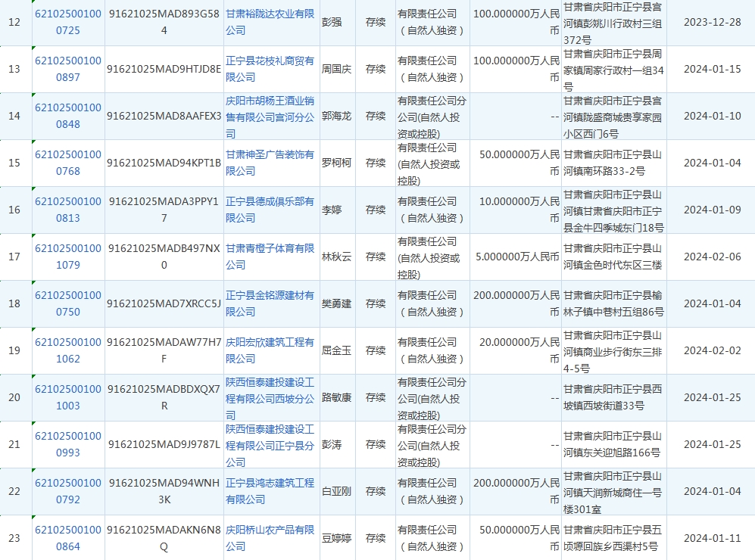Open 甘肃神圣广告装饰有限公司 company link
Viewport: 755px width, 560px height.
click(x=270, y=163)
